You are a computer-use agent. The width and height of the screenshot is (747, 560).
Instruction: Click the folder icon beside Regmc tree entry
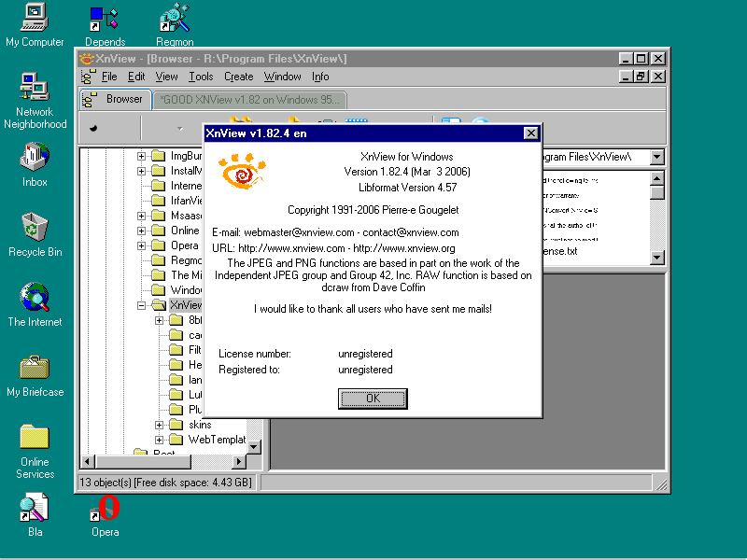click(x=158, y=260)
